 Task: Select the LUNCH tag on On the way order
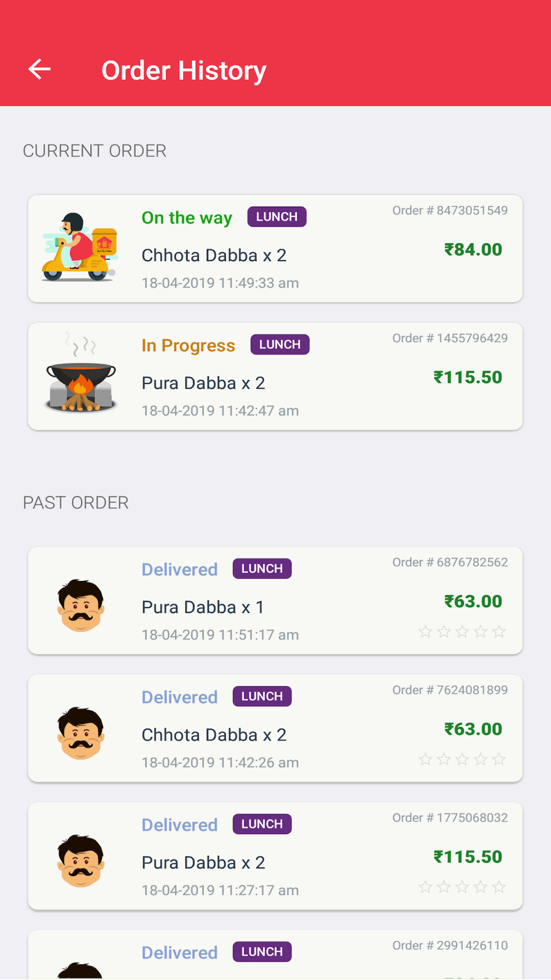(x=277, y=217)
